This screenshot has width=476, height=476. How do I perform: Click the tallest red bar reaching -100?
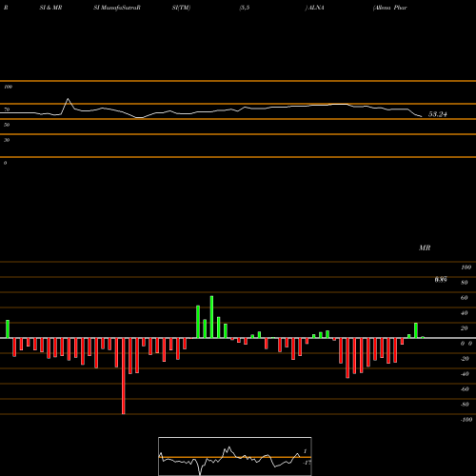[124, 376]
